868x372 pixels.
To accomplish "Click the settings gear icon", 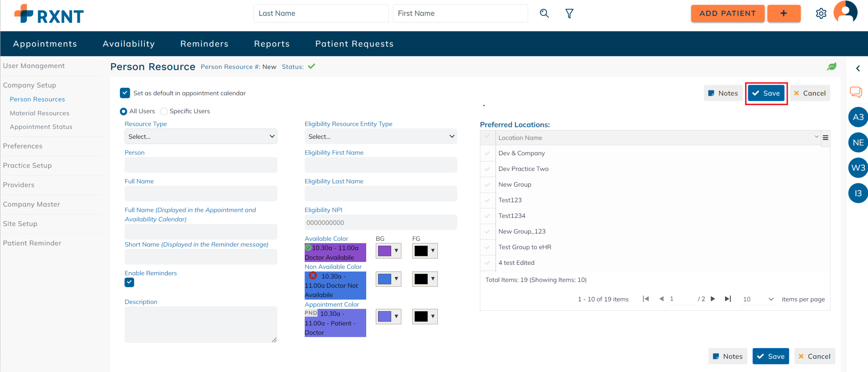I will click(x=821, y=13).
